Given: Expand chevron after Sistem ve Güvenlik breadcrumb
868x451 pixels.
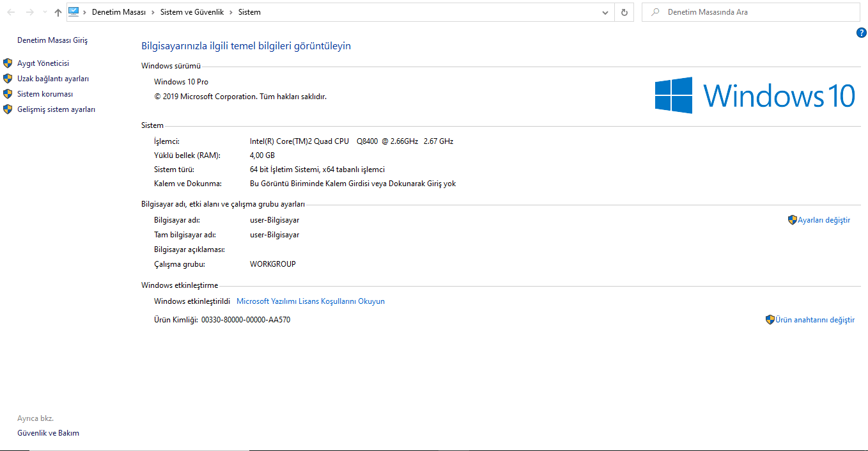Looking at the screenshot, I should tap(231, 12).
